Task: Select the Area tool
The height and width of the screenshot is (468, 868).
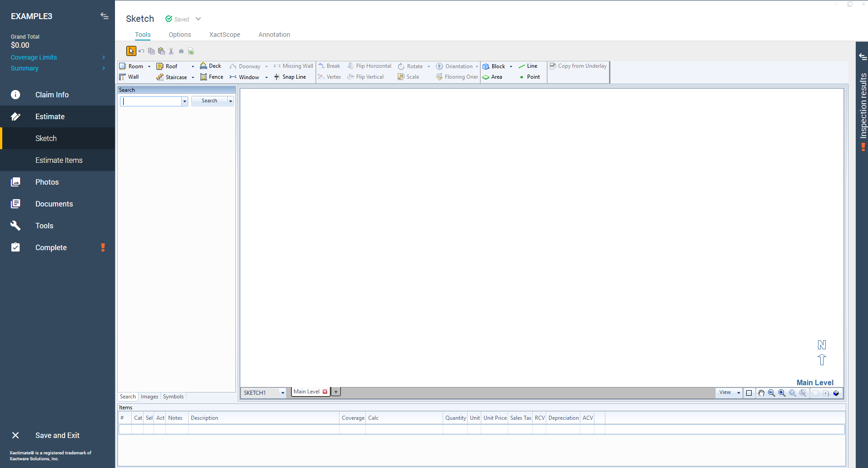Action: pyautogui.click(x=493, y=77)
